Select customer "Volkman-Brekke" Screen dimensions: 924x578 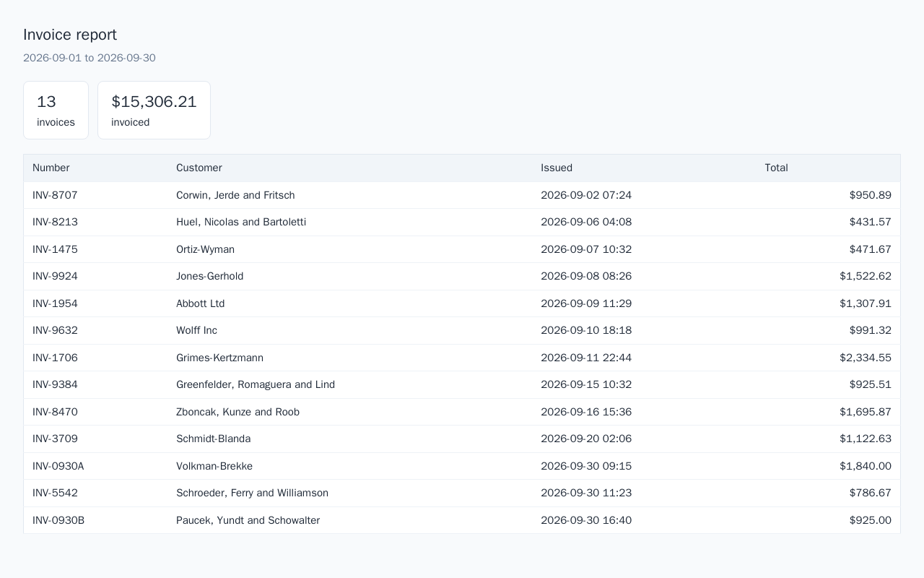214,466
